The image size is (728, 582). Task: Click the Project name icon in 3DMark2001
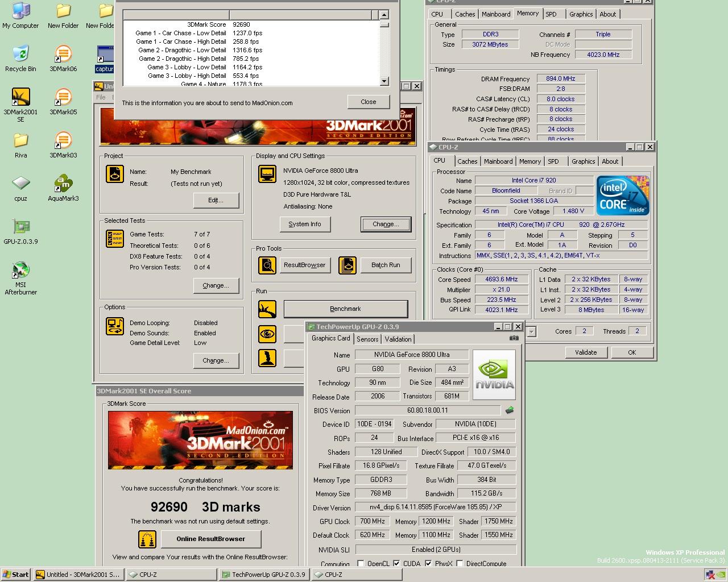tap(115, 174)
